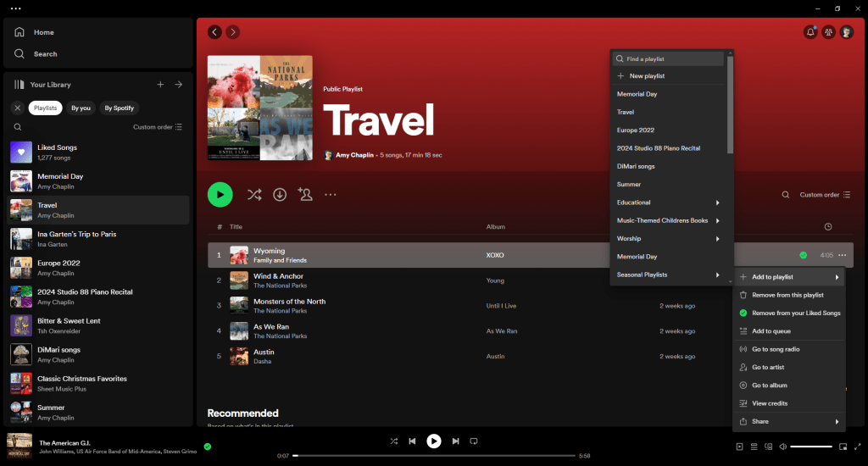
Task: Select Add to queue
Action: (789, 331)
